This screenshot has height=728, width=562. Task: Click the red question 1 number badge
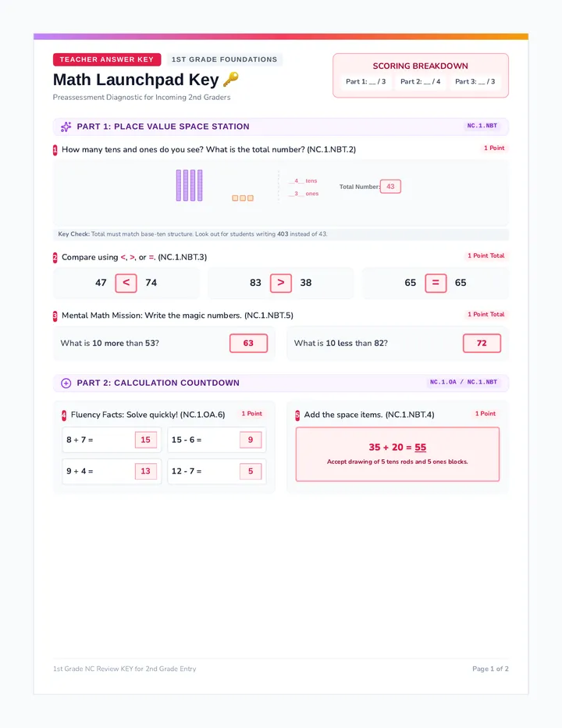click(x=55, y=149)
